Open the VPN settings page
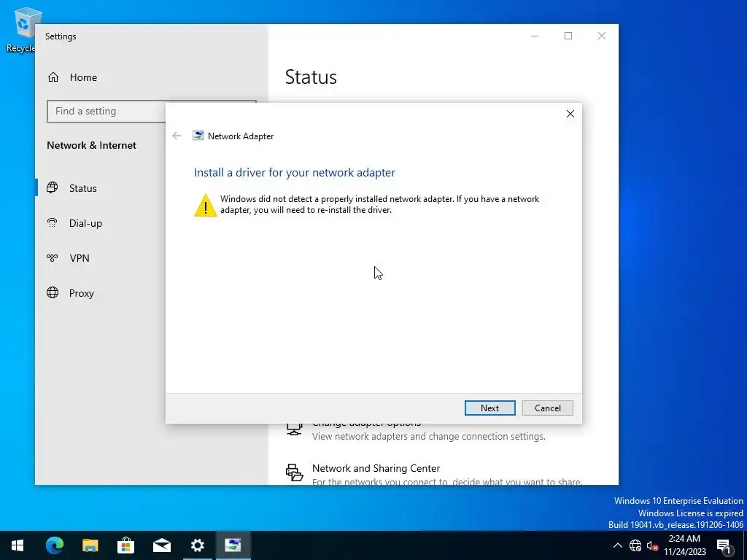Screen dimensions: 747x560 pos(80,258)
